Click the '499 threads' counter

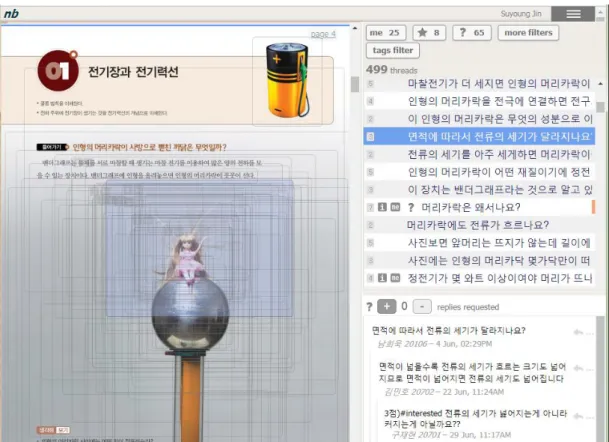point(392,70)
